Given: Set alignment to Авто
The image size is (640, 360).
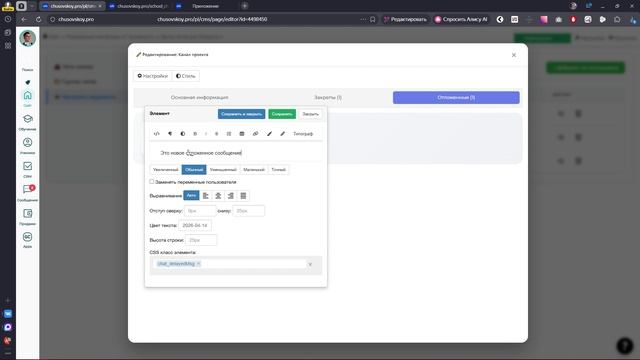Looking at the screenshot, I should pos(191,196).
